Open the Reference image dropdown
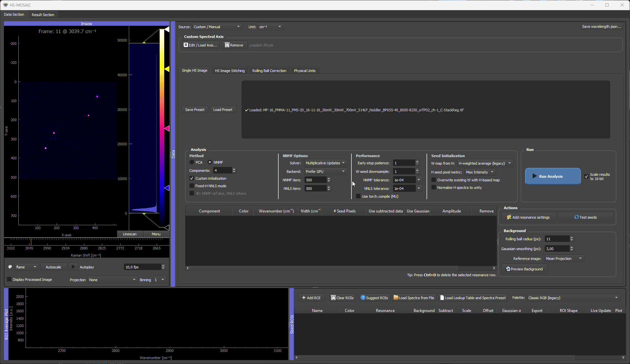 tap(564, 259)
